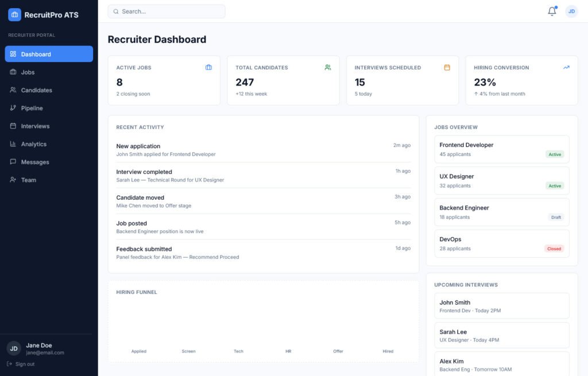Click the trend arrow icon on Hiring Conversion card

[x=566, y=67]
